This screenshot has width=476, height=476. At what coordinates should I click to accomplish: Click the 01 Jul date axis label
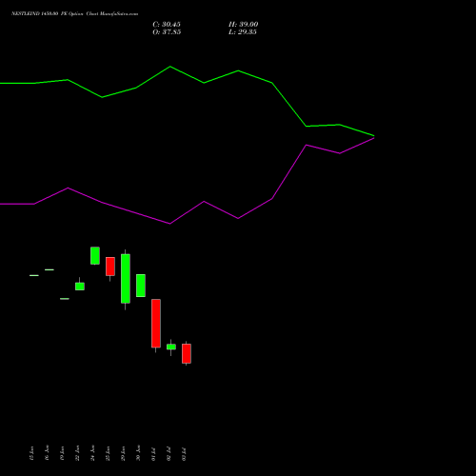coord(153,454)
